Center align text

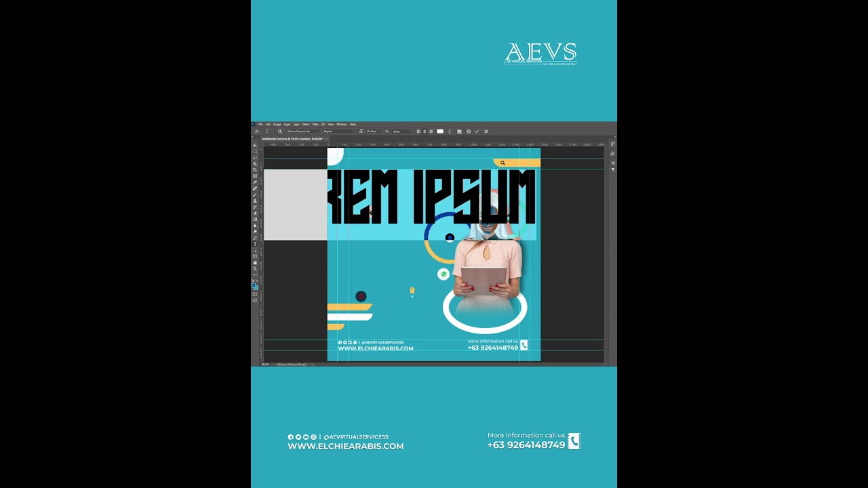tap(425, 131)
